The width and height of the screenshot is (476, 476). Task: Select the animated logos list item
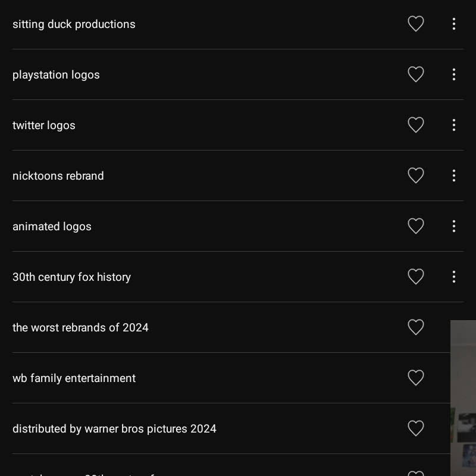coord(52,227)
